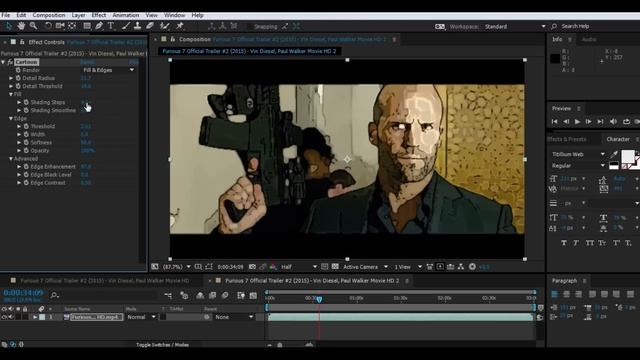Step to next frame in Preview
Screen dimensions: 640x360
589,122
